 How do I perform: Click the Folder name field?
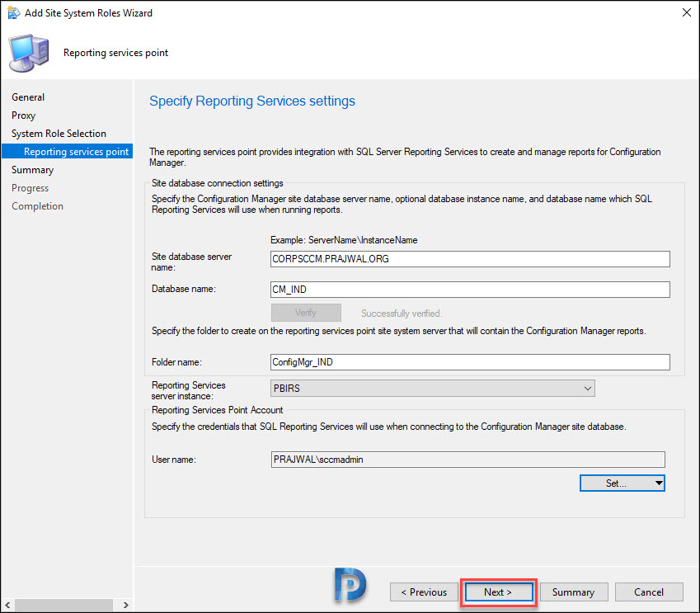470,362
